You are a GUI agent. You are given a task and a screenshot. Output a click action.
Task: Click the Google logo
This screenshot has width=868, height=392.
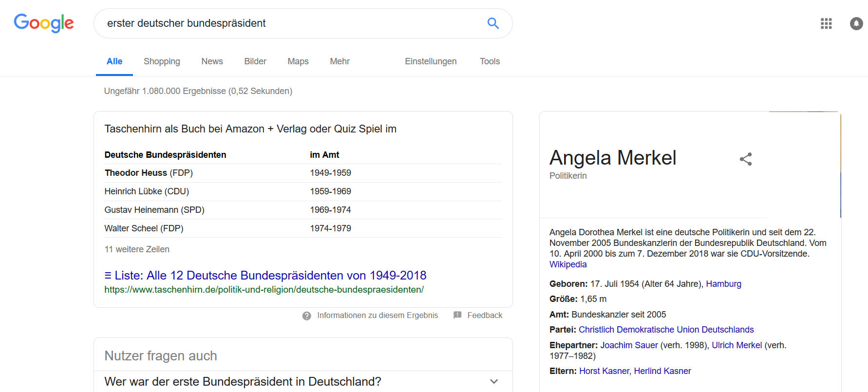point(44,23)
